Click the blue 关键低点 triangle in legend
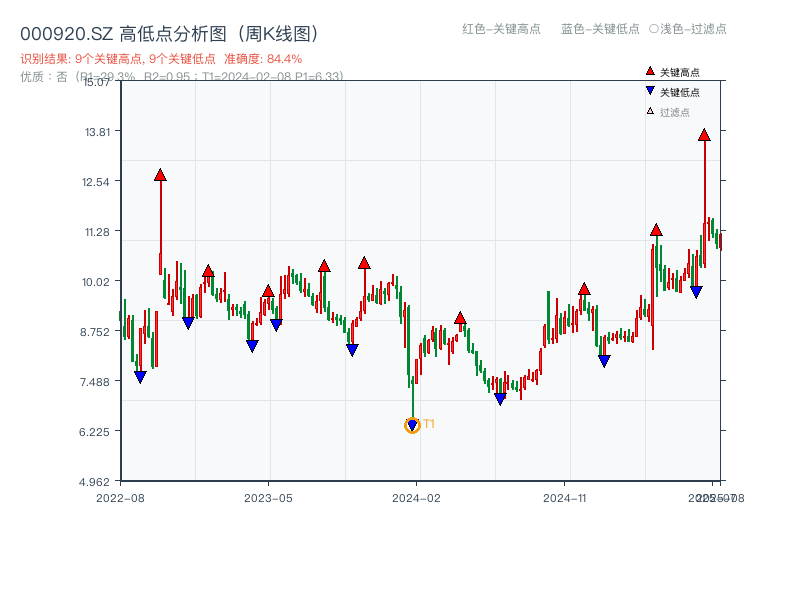This screenshot has width=800, height=600. 650,91
